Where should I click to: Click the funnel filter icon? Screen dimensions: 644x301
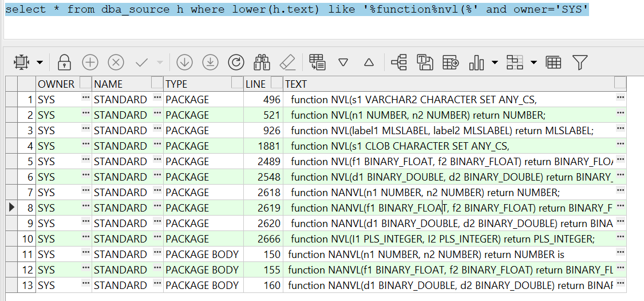click(580, 62)
